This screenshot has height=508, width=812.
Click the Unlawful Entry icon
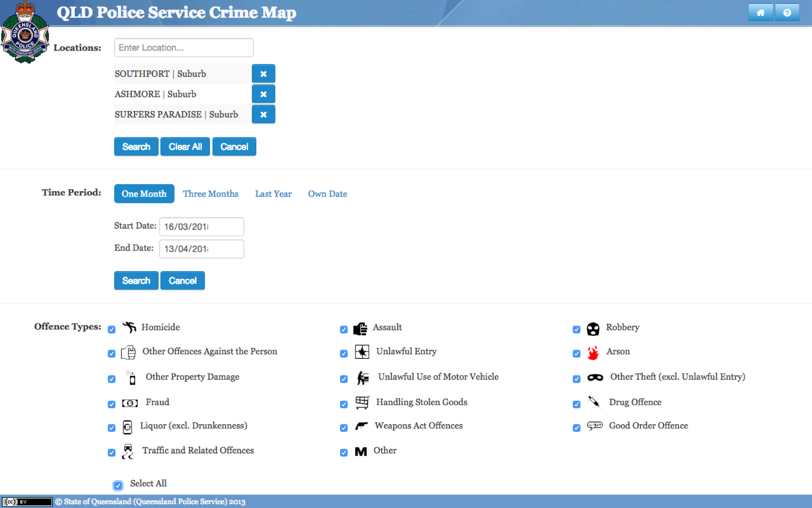point(362,352)
